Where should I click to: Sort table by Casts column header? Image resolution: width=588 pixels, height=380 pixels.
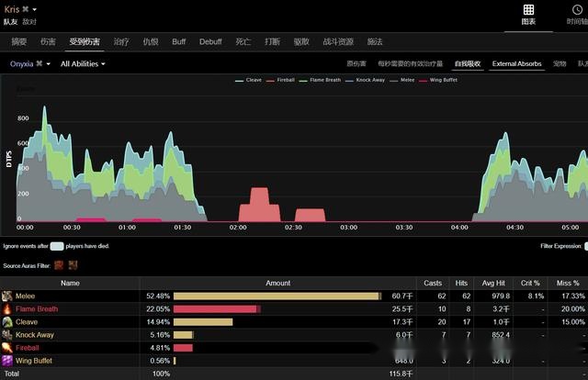point(433,283)
